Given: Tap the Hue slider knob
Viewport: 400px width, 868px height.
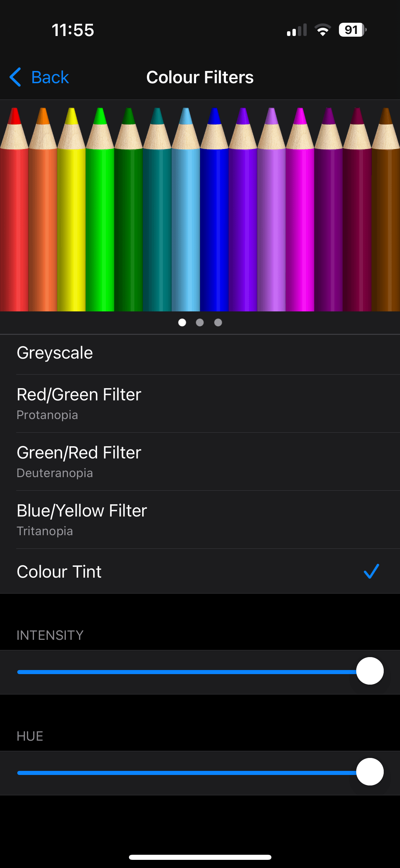Looking at the screenshot, I should click(x=370, y=772).
